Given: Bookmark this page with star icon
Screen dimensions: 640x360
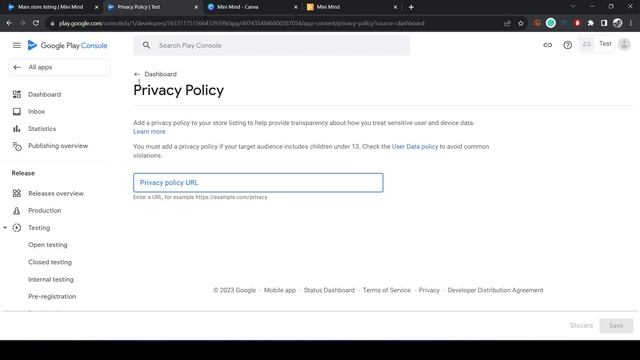Looking at the screenshot, I should [521, 23].
